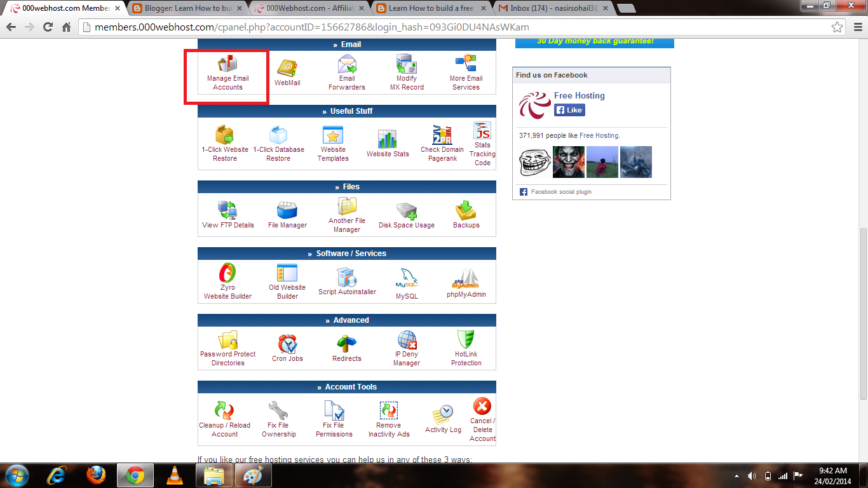Open Fix File Ownership icon

[278, 410]
